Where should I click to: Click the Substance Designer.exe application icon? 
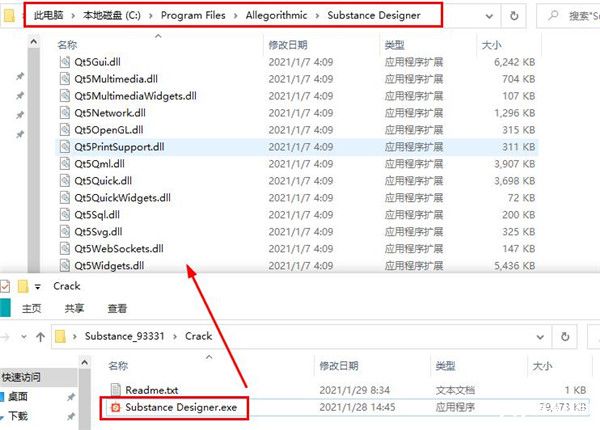pyautogui.click(x=115, y=407)
